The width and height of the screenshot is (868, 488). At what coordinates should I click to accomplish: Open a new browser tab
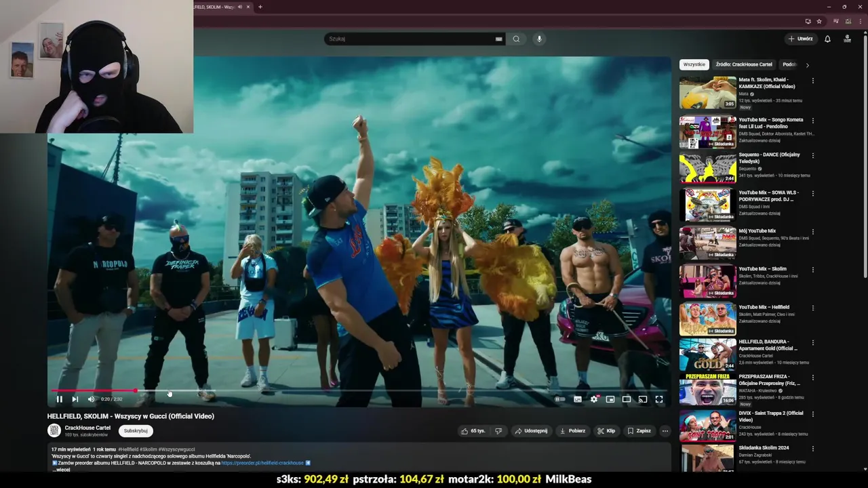260,7
